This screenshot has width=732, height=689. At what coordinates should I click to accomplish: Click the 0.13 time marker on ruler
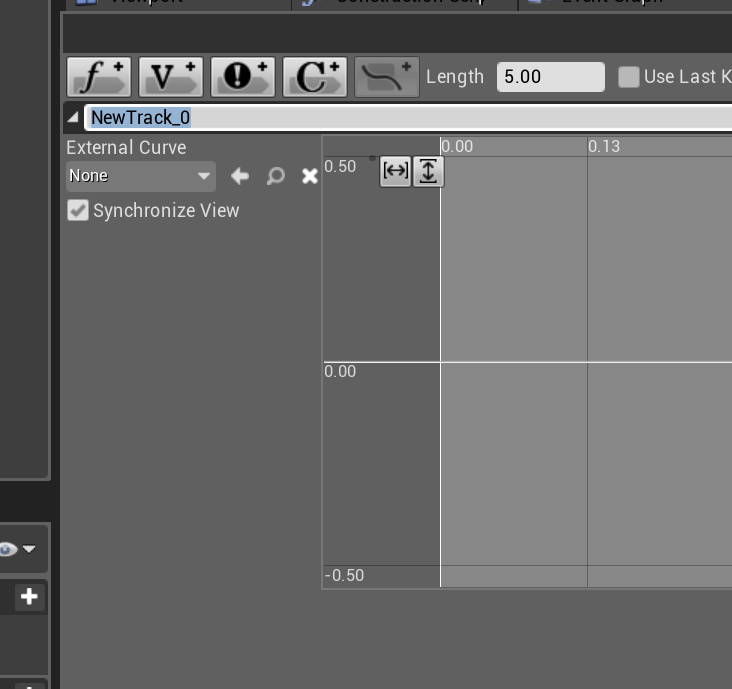(x=604, y=147)
